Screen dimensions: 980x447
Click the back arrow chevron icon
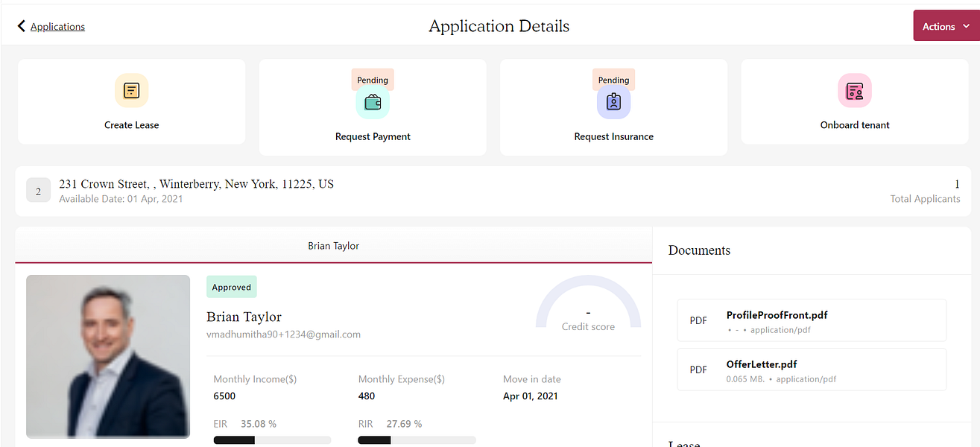pyautogui.click(x=22, y=27)
